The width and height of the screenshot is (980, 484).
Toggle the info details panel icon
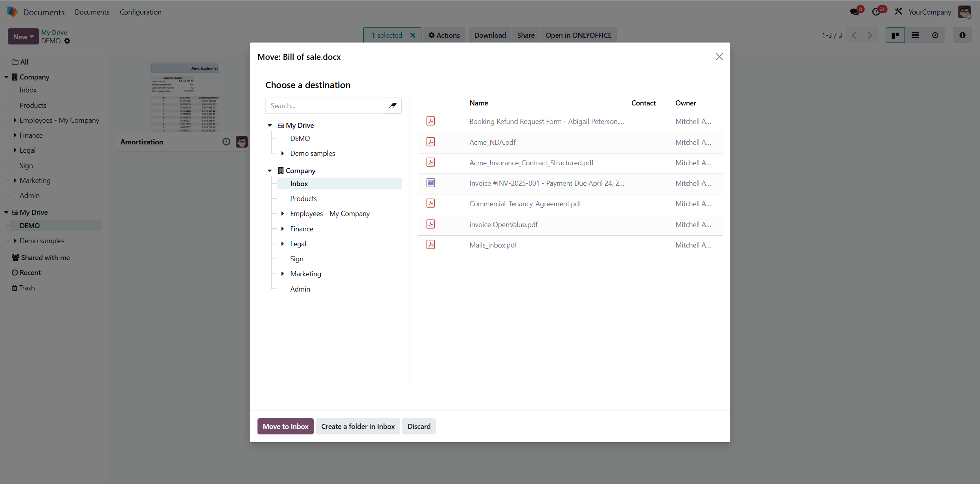tap(962, 35)
